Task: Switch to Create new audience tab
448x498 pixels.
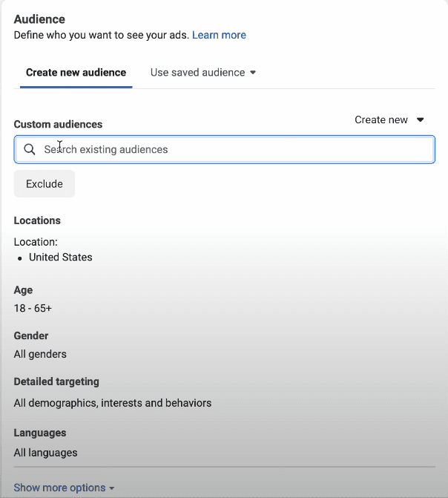Action: click(x=76, y=73)
